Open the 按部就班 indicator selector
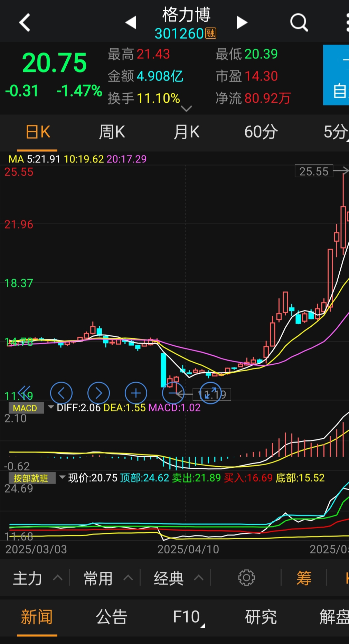The height and width of the screenshot is (644, 349). (x=37, y=478)
